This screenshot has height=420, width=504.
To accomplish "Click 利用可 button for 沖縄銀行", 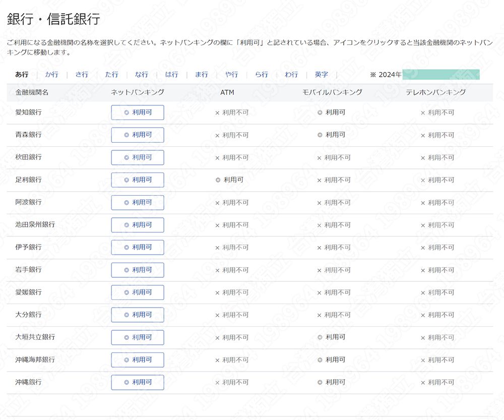I will (x=138, y=382).
